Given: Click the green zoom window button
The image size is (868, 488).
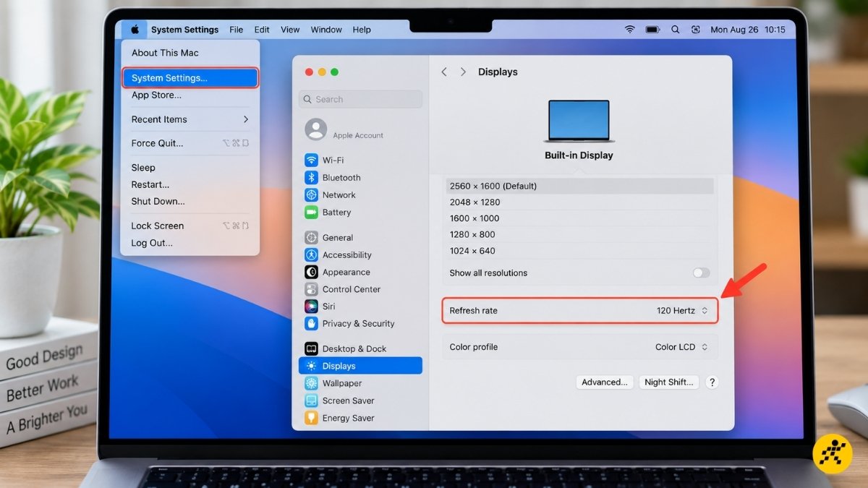Looking at the screenshot, I should (334, 72).
